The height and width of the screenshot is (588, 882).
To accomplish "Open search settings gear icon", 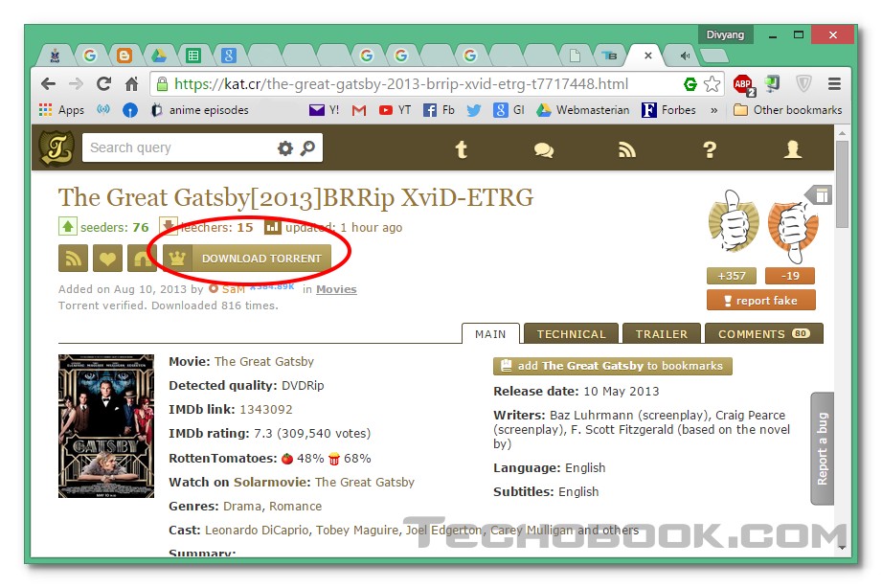I will [285, 148].
